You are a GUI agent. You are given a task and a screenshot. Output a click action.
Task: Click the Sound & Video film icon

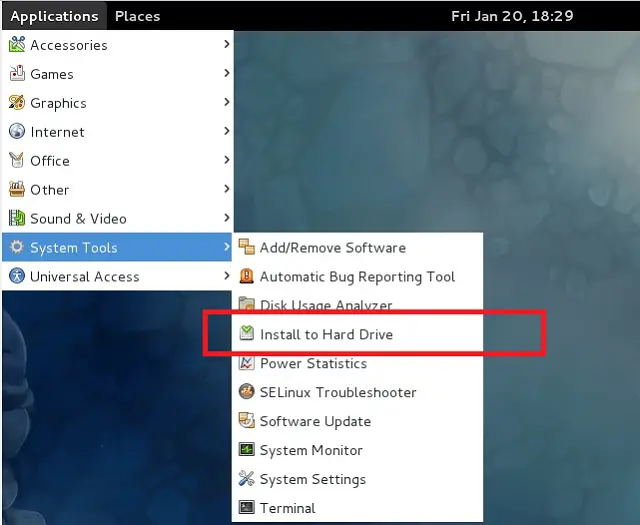[x=17, y=218]
